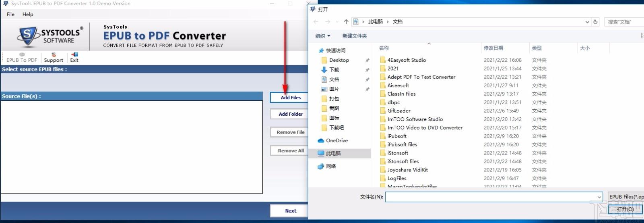Select 图片 in the navigation pane
644x223 pixels.
pos(334,89)
